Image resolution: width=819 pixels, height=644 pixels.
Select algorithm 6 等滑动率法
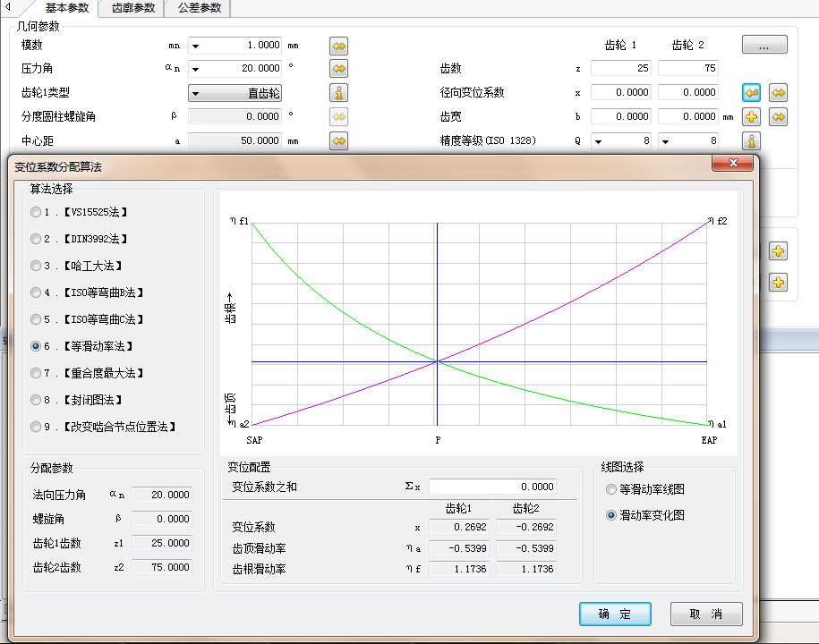coord(36,346)
